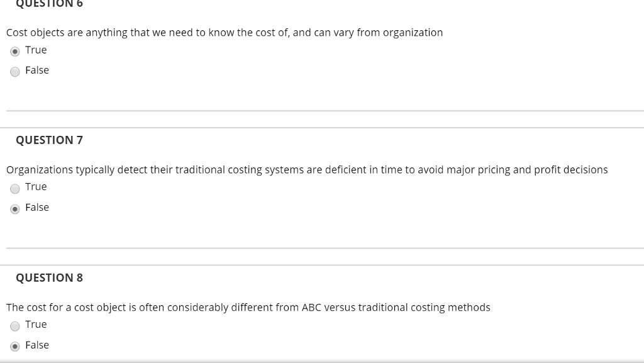Image resolution: width=644 pixels, height=363 pixels.
Task: Select True for Question 6
Action: click(x=15, y=50)
